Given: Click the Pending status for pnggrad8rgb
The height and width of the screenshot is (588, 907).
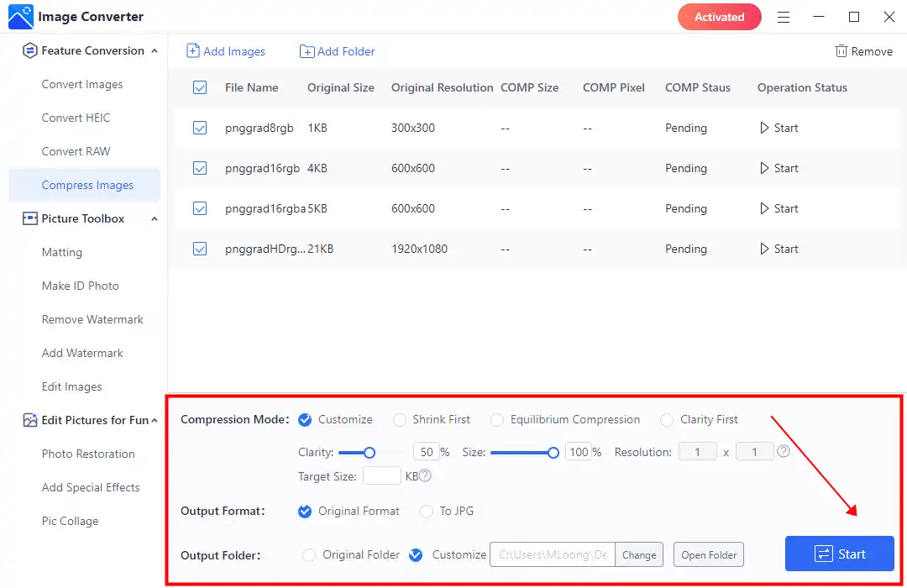Looking at the screenshot, I should click(686, 128).
